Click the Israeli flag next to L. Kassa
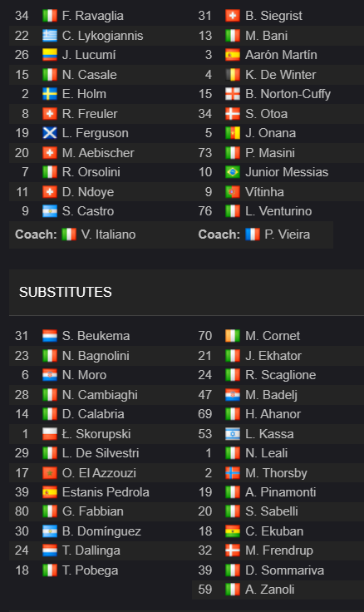Image resolution: width=364 pixels, height=612 pixels. pyautogui.click(x=233, y=433)
